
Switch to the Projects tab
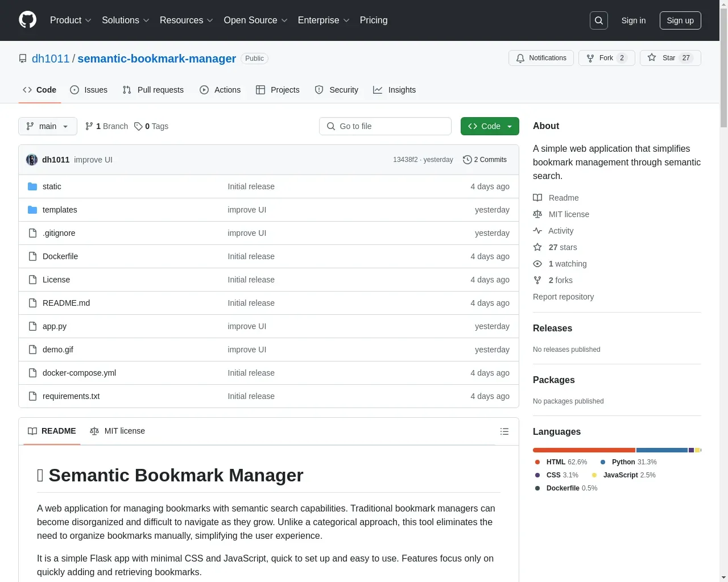coord(278,90)
